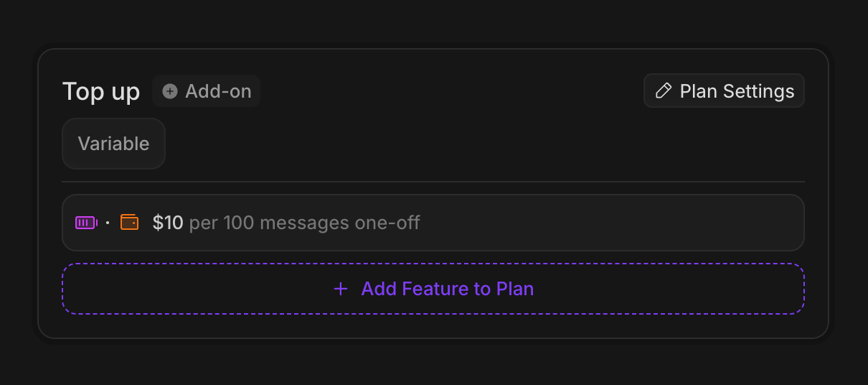Click the pencil icon in Plan Settings
Image resolution: width=868 pixels, height=385 pixels.
pos(664,91)
